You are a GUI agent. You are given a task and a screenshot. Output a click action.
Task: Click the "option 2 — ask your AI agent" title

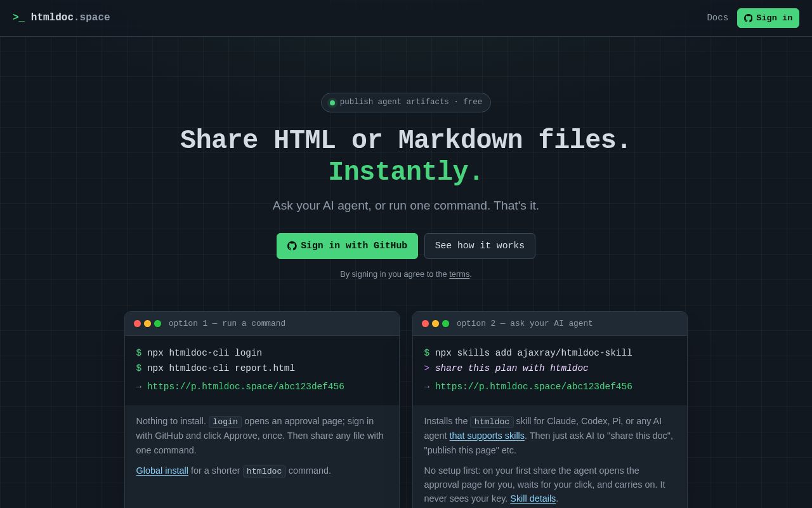pos(525,324)
